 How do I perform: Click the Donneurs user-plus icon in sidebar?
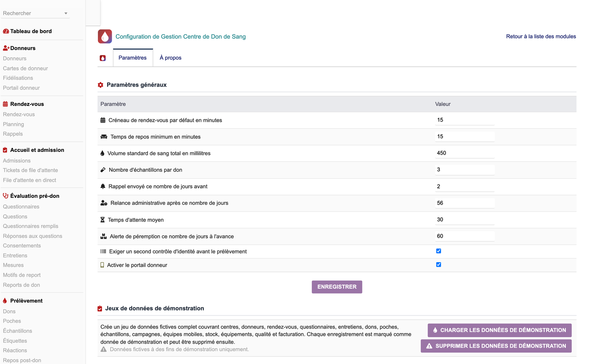click(x=6, y=48)
